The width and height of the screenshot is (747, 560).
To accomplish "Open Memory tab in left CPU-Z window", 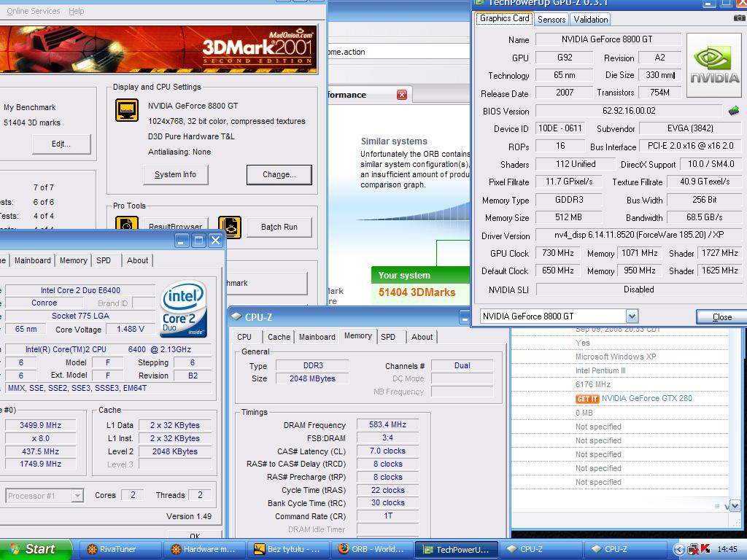I will [x=74, y=260].
